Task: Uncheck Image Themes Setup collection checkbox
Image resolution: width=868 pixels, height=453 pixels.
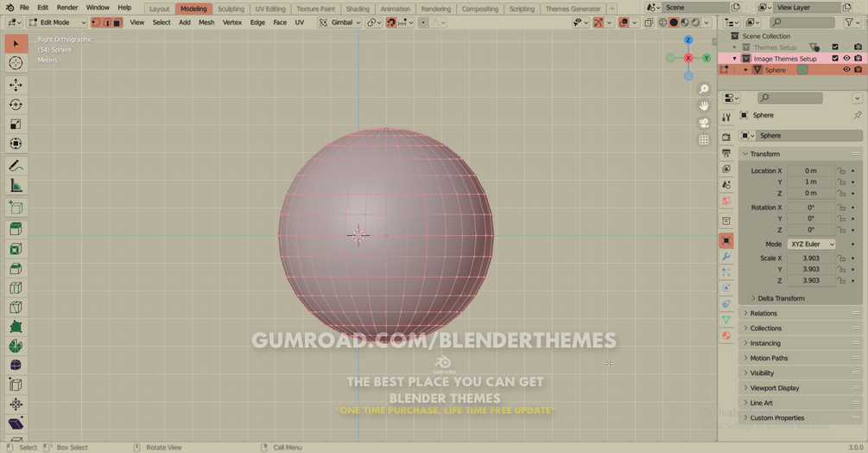Action: 835,58
